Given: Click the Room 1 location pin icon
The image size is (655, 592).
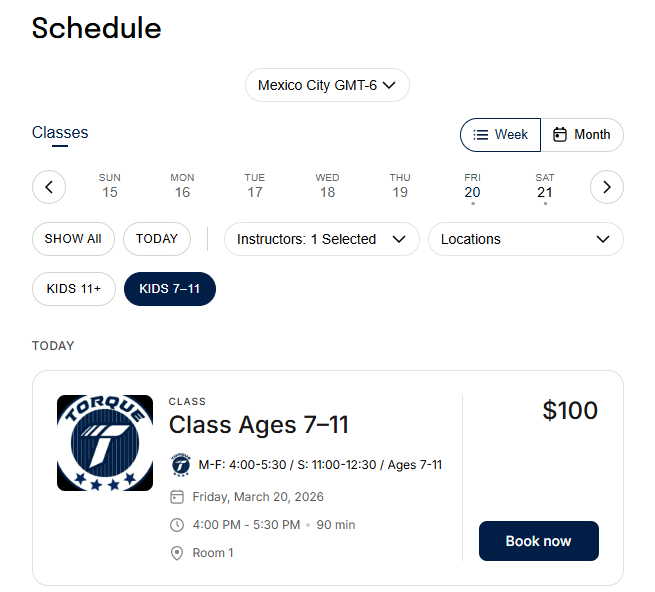Looking at the screenshot, I should [x=177, y=553].
